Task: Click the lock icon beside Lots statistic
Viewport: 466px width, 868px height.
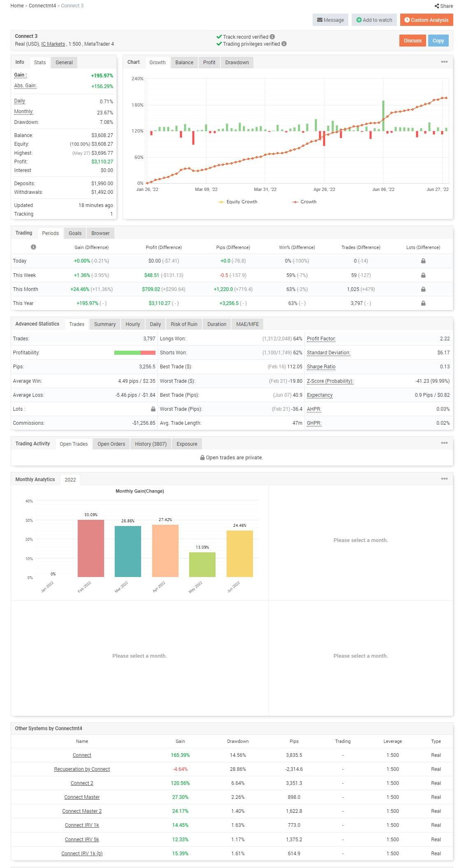Action: point(153,409)
